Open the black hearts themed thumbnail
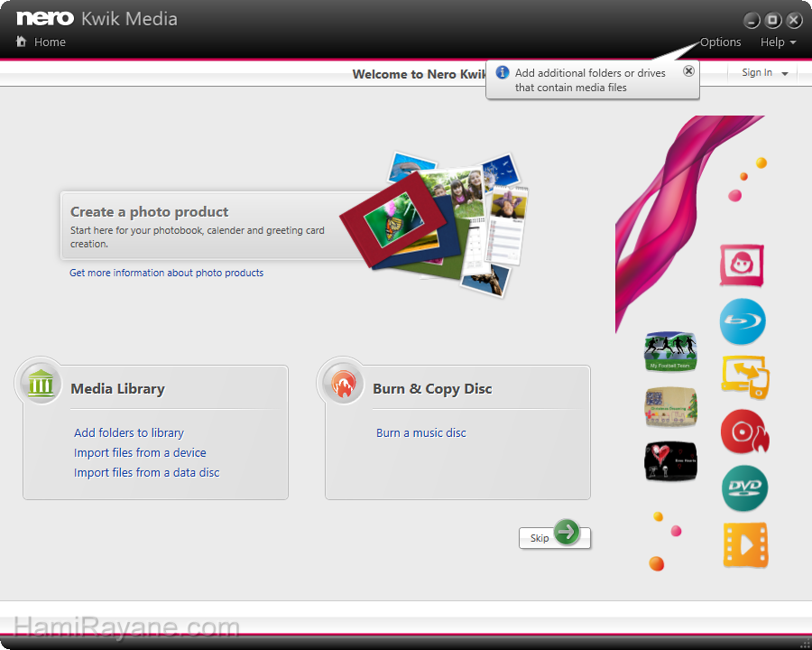 tap(670, 460)
